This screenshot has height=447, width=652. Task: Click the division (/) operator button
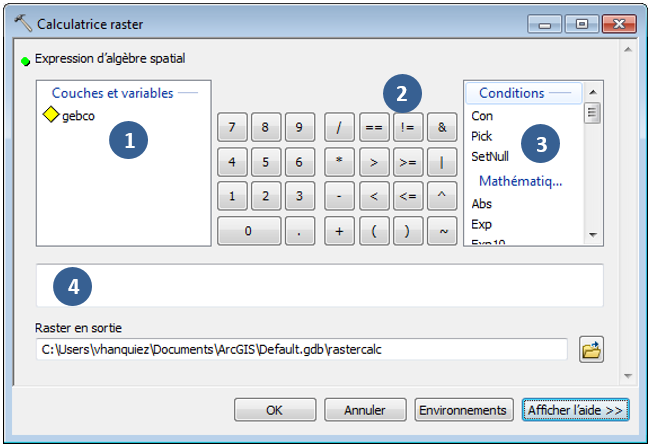tap(340, 128)
